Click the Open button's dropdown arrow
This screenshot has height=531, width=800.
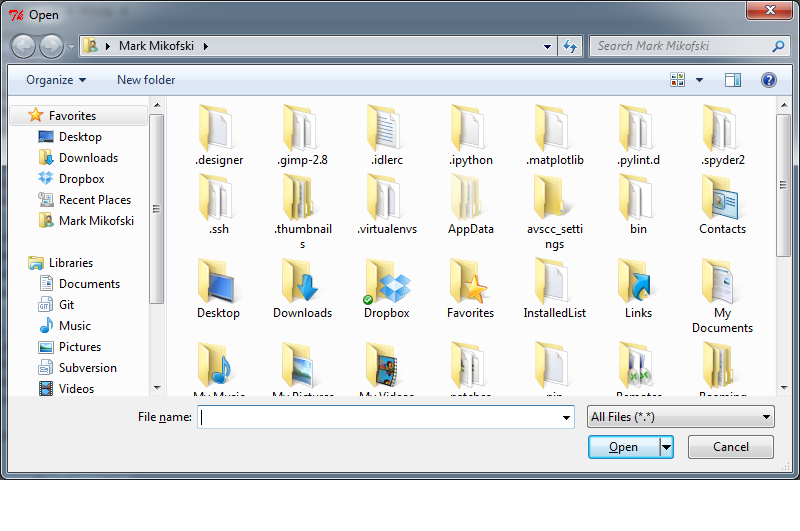pos(666,447)
